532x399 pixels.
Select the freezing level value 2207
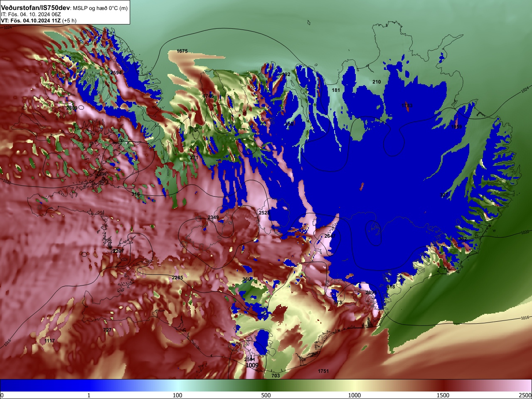(x=119, y=251)
